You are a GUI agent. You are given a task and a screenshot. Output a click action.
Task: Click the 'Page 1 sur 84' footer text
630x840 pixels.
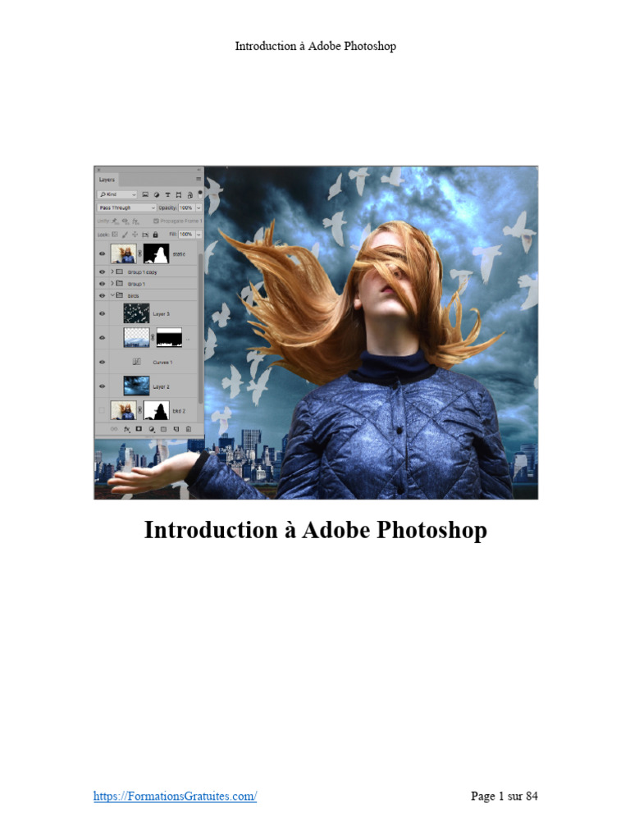coord(504,796)
